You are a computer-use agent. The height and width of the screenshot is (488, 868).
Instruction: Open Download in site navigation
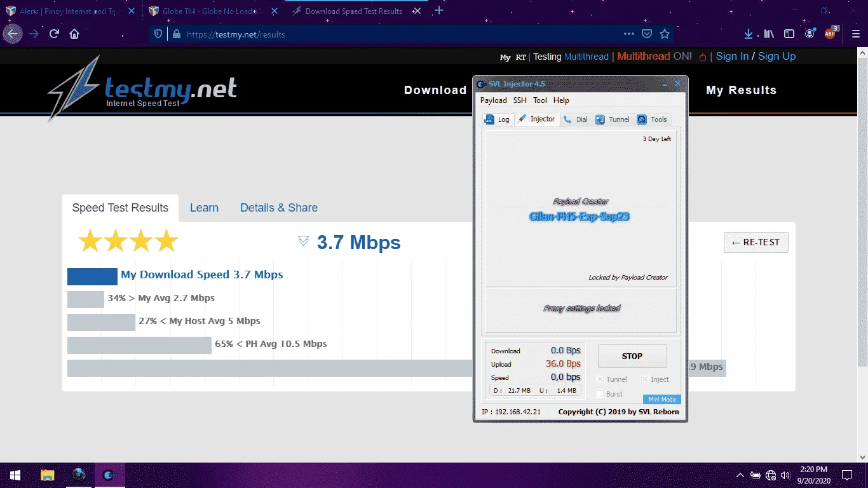(x=435, y=90)
